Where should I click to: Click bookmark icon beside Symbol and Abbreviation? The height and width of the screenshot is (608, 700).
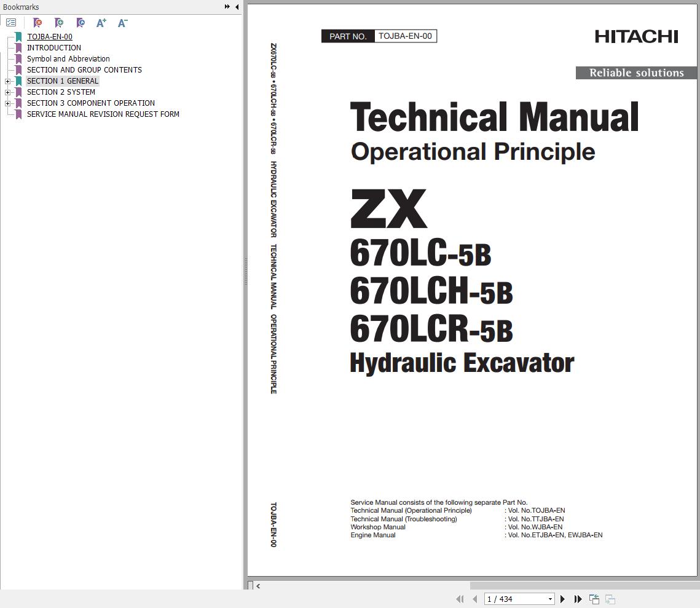click(18, 59)
